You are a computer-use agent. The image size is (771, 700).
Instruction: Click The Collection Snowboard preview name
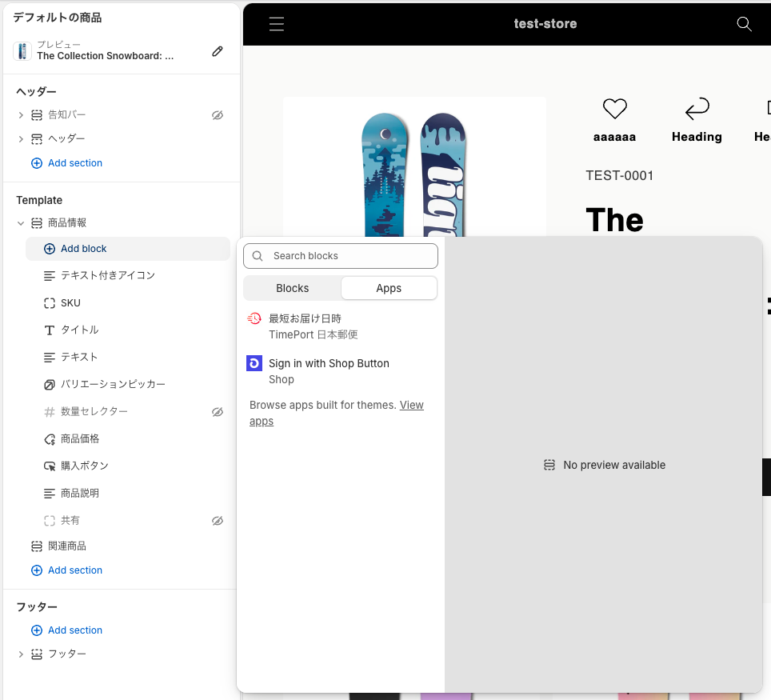106,56
